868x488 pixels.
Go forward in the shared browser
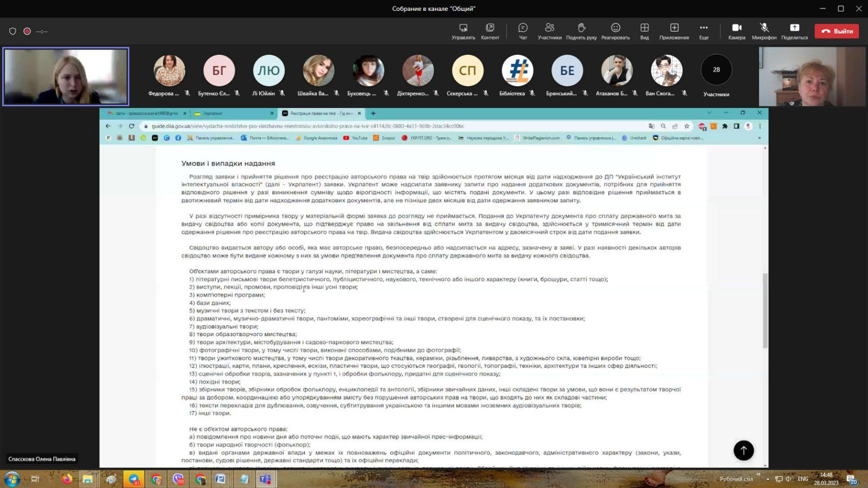pyautogui.click(x=120, y=126)
